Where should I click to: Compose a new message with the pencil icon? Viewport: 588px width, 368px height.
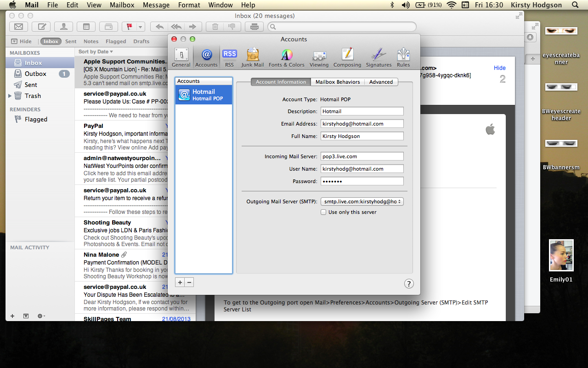coord(42,27)
